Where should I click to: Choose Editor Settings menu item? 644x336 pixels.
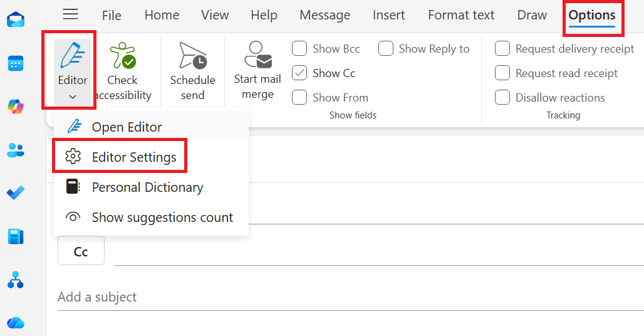151,157
